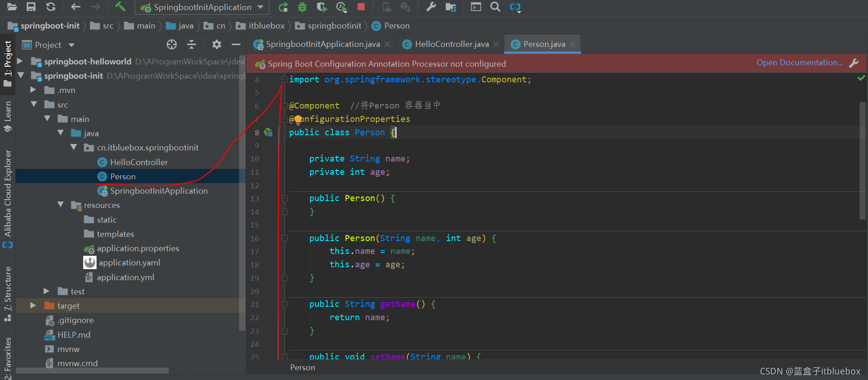
Task: Collapse cn.itbluebox.springbootinit package
Action: click(74, 147)
